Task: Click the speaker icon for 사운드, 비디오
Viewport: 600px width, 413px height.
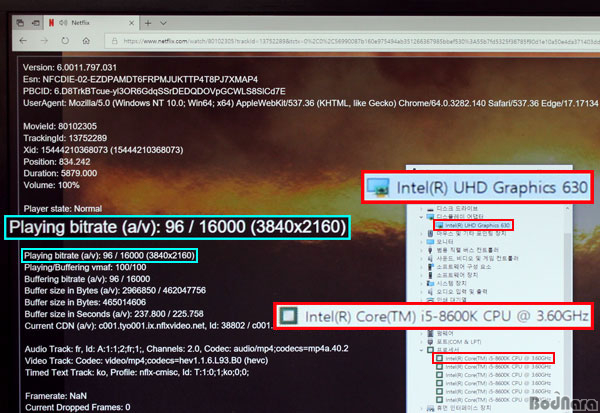Action: [x=430, y=259]
